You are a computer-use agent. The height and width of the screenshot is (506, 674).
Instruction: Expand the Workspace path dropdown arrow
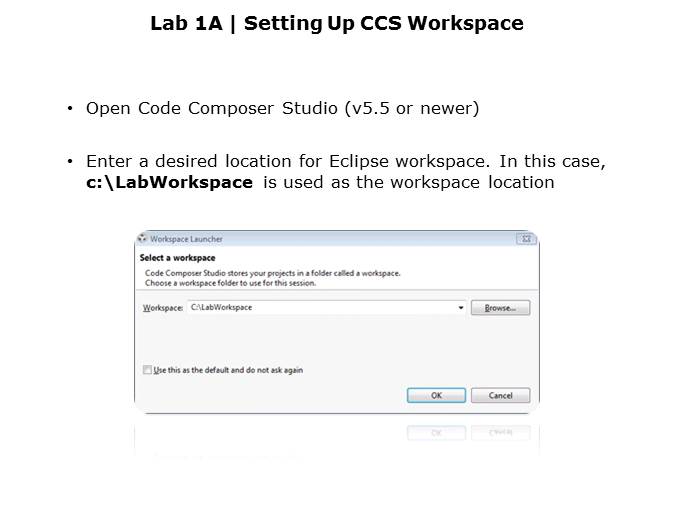tap(461, 308)
